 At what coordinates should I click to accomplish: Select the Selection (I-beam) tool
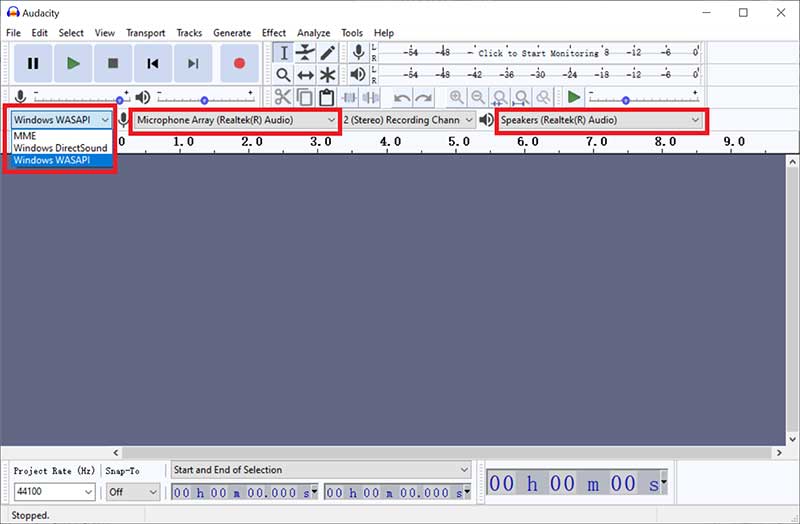pyautogui.click(x=283, y=53)
